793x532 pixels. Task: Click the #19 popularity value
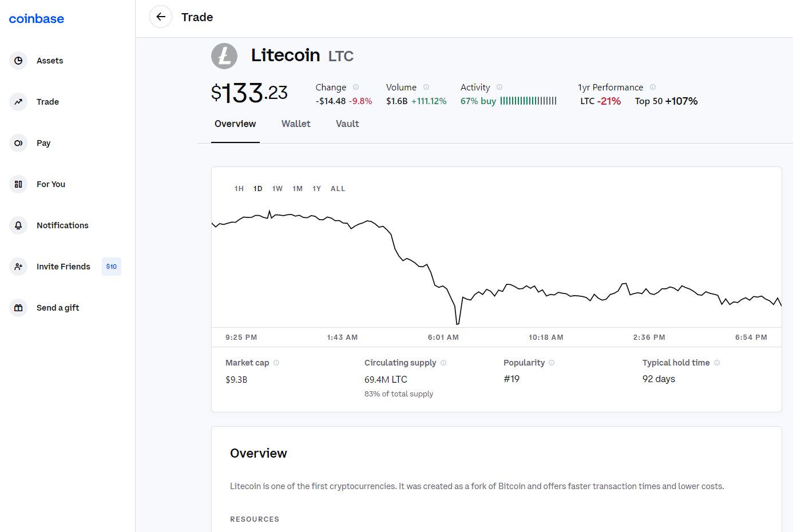512,379
